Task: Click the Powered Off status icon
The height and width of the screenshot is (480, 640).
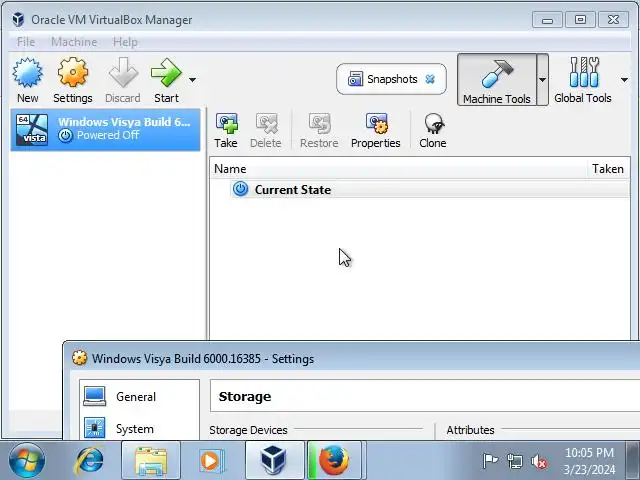Action: point(65,136)
